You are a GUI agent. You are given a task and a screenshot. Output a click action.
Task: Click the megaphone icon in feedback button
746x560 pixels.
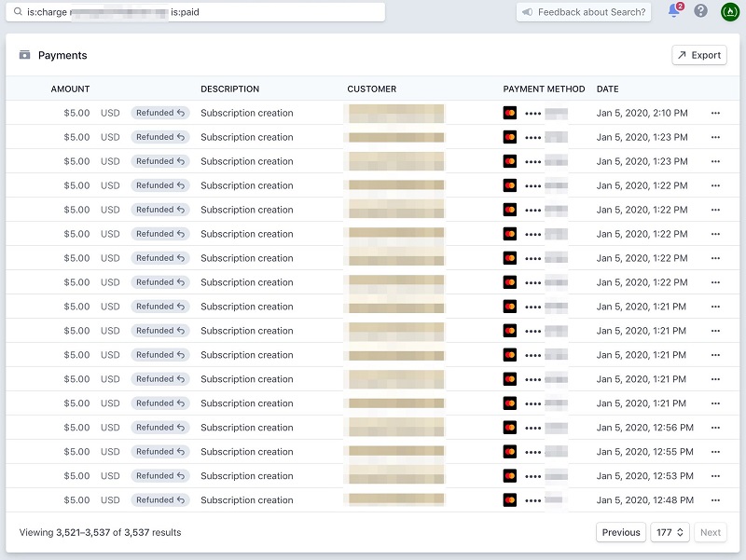pos(528,12)
